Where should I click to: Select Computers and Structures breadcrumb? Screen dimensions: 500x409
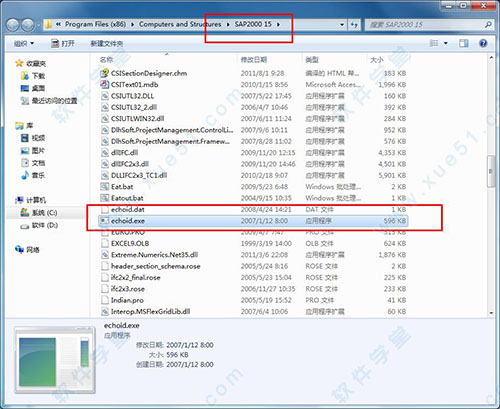180,24
